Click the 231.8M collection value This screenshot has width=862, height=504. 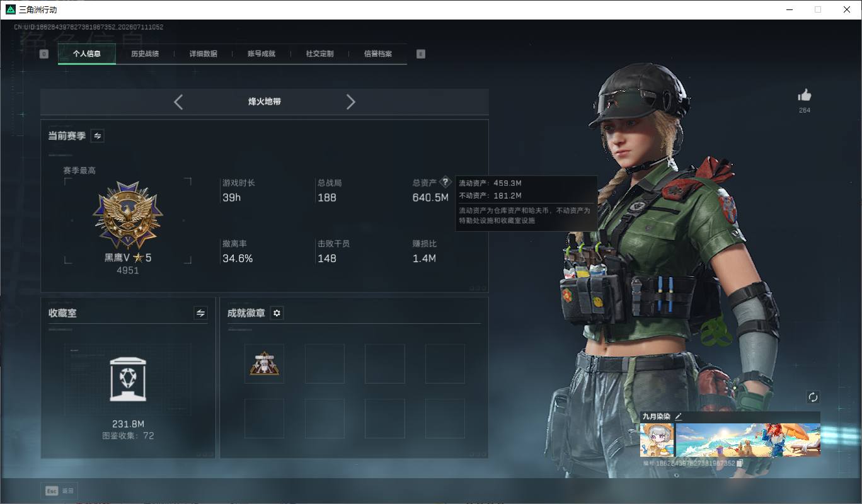tap(128, 424)
